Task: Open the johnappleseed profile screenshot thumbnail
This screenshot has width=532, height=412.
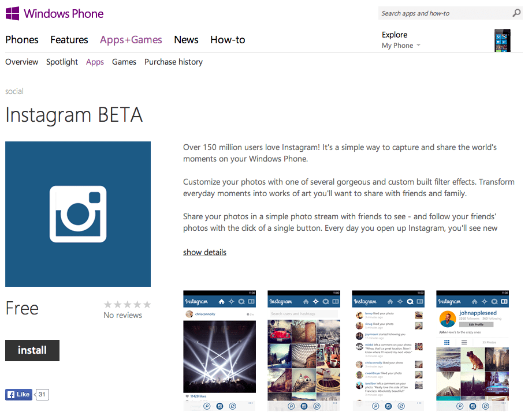Action: pos(473,351)
